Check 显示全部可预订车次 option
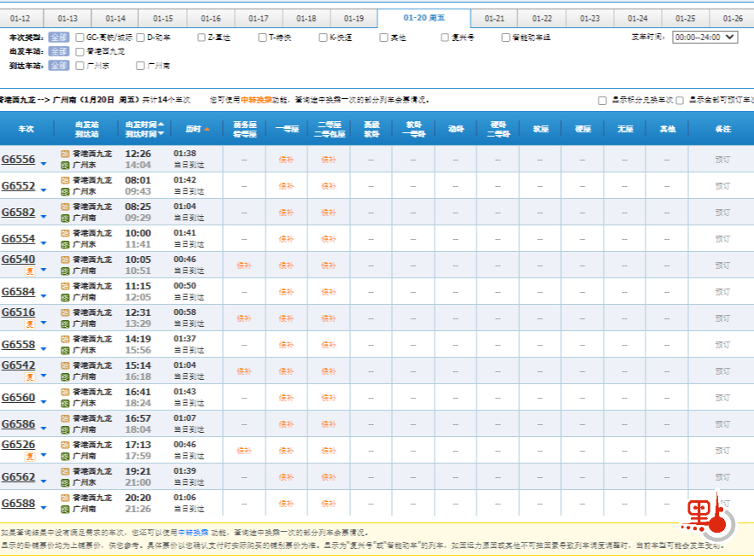754x560 pixels. 680,101
